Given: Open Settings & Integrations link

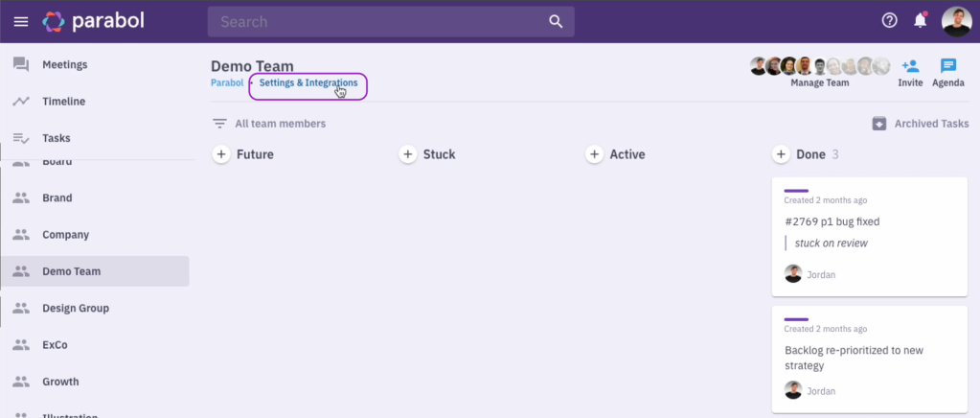Looking at the screenshot, I should (308, 82).
